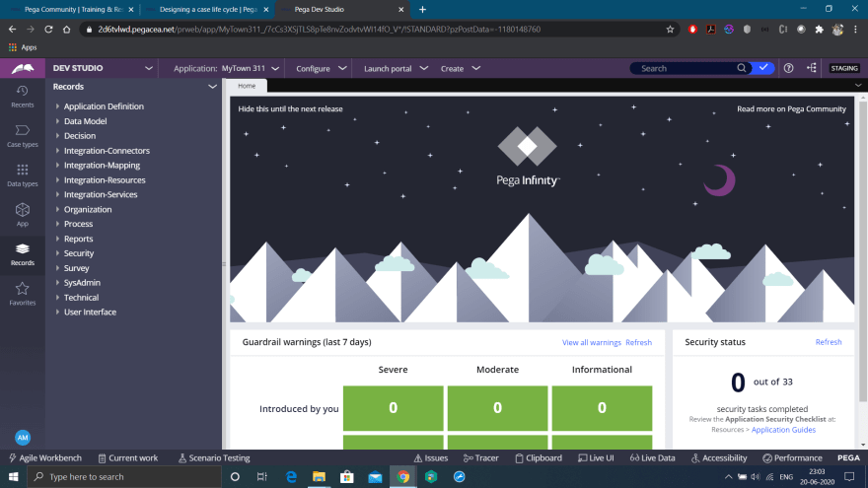Click Severe count introduced by you
Image resolution: width=868 pixels, height=488 pixels.
point(393,408)
